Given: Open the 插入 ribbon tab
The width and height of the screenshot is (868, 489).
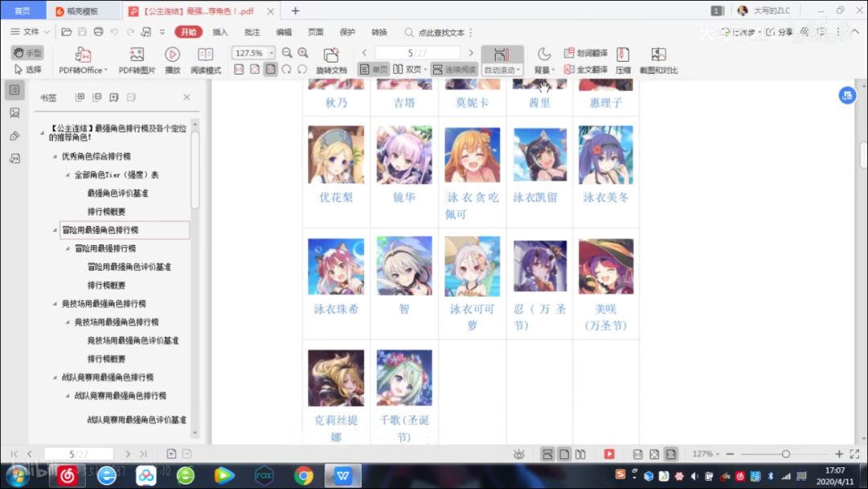Looking at the screenshot, I should pos(219,32).
